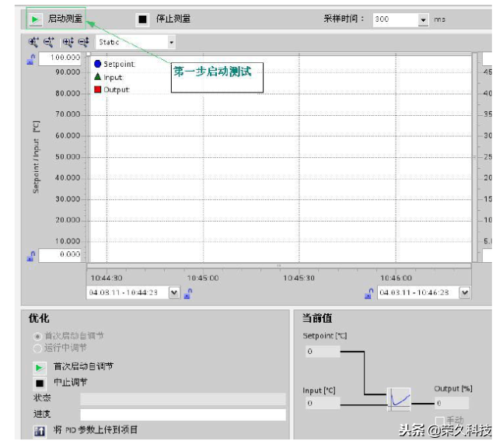Image resolution: width=503 pixels, height=448 pixels.
Task: Click the leftmost zoom icon in chart toolbar
Action: 33,43
